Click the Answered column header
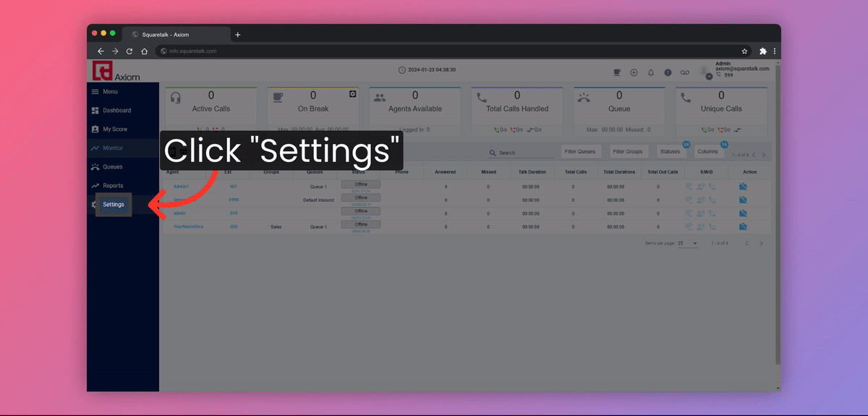 coord(445,172)
